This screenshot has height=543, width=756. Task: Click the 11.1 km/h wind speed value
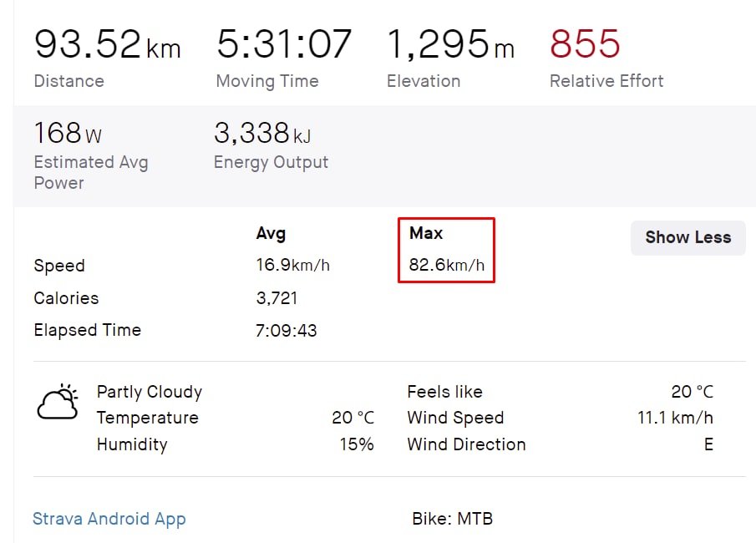click(675, 418)
